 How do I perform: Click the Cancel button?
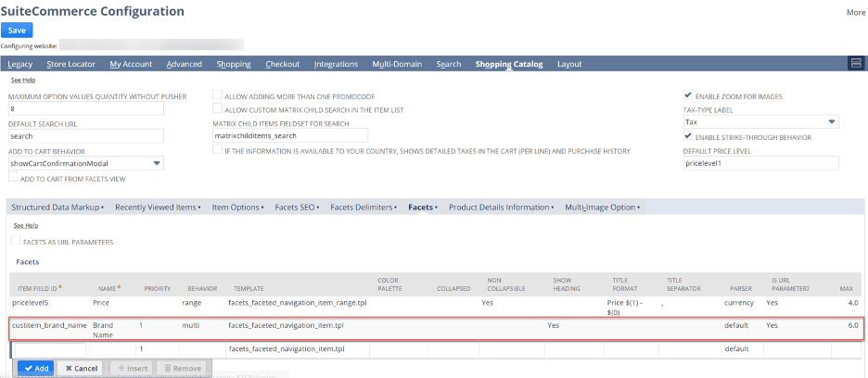click(x=81, y=368)
